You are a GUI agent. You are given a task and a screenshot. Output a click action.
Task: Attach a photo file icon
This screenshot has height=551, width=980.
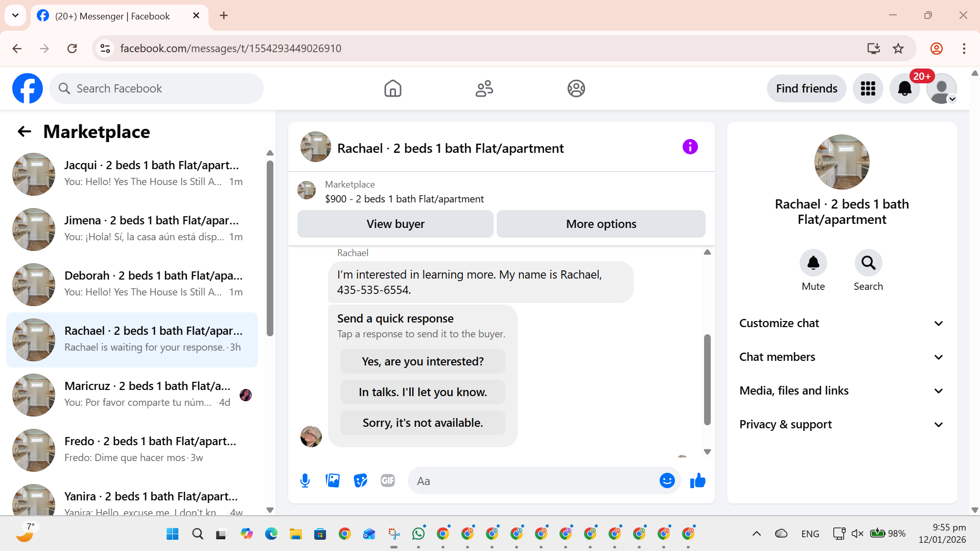pyautogui.click(x=333, y=480)
